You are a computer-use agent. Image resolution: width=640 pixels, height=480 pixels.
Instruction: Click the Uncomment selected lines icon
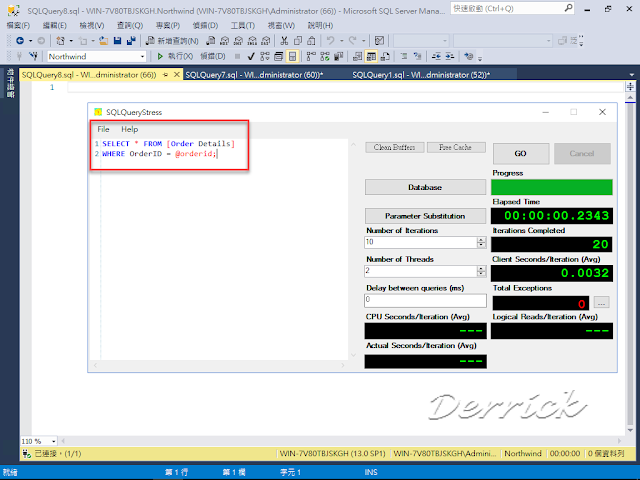point(417,56)
